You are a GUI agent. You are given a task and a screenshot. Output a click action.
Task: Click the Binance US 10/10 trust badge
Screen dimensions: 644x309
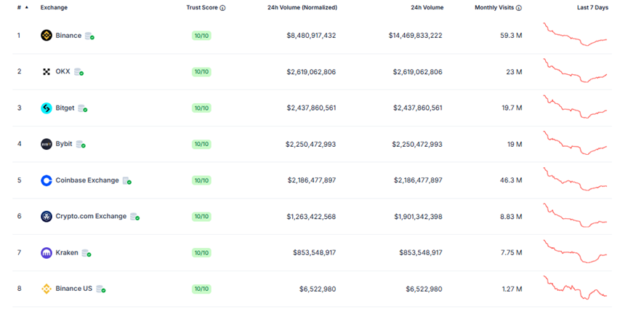click(201, 289)
